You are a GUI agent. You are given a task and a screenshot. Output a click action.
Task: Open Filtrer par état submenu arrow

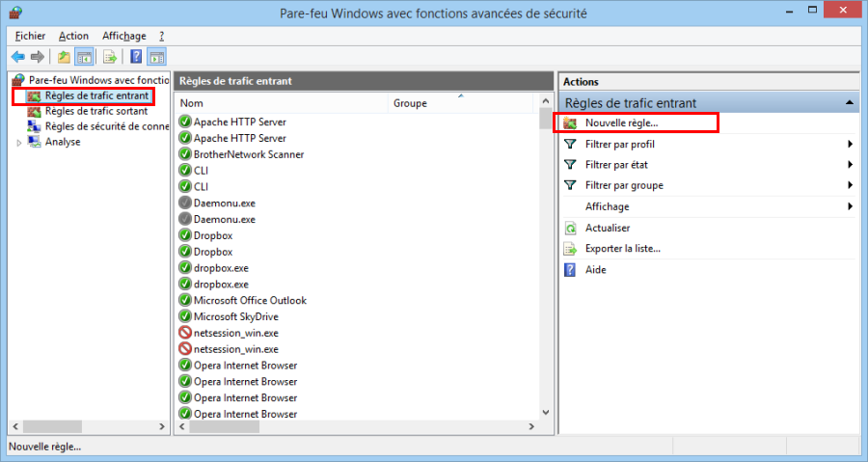[x=850, y=164]
